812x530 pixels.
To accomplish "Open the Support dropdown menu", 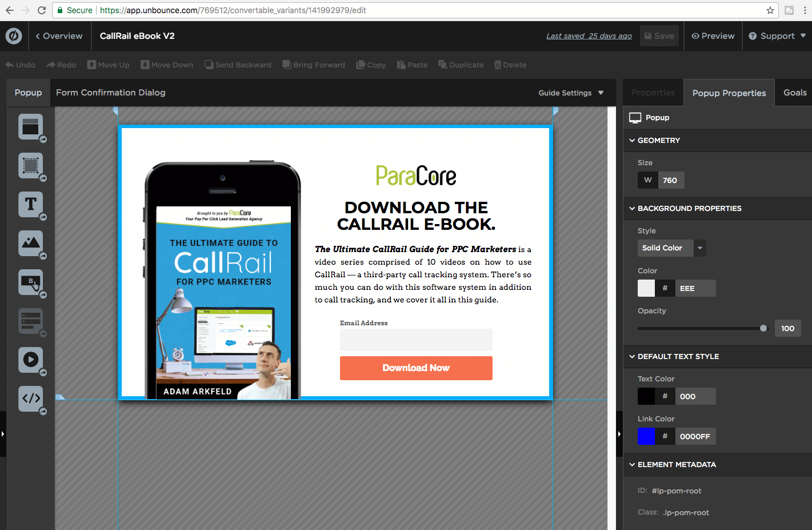I will click(777, 36).
